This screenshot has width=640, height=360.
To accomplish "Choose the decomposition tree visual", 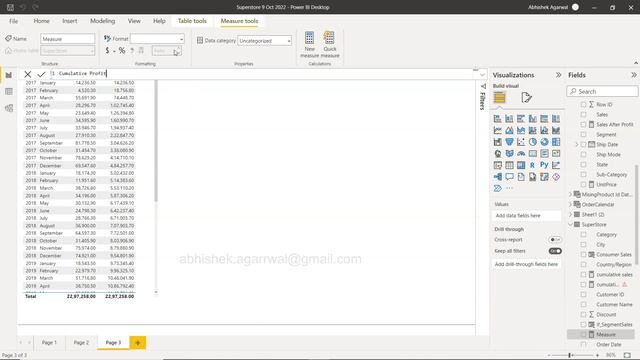I will 498,177.
